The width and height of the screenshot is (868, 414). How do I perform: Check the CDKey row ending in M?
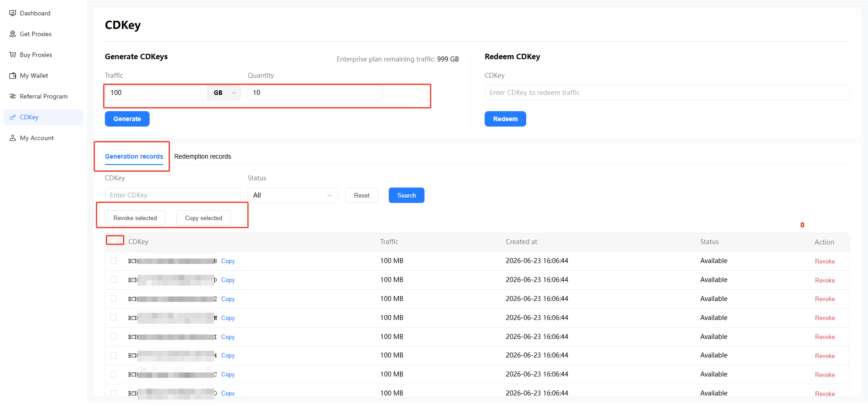coord(113,318)
